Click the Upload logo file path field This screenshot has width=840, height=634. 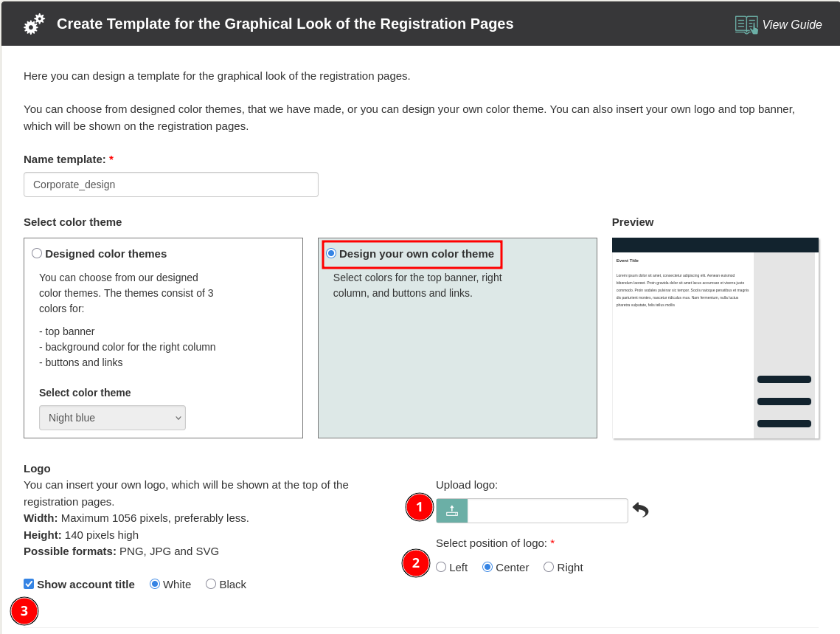pos(547,511)
